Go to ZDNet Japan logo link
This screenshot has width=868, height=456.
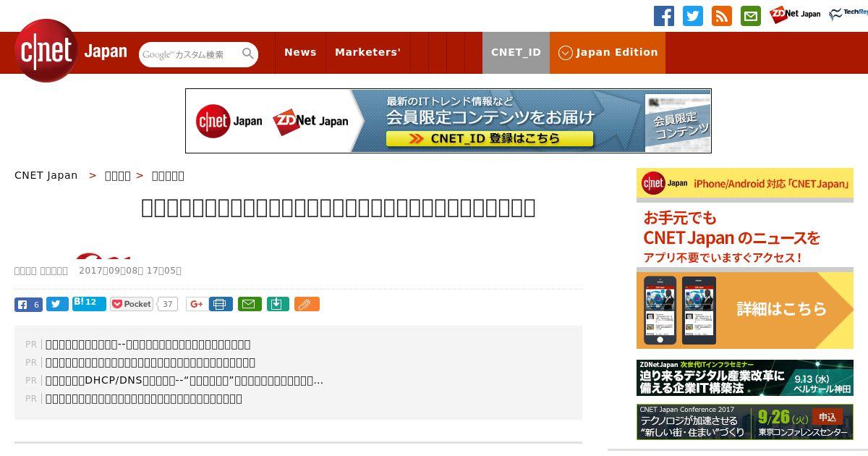(795, 14)
